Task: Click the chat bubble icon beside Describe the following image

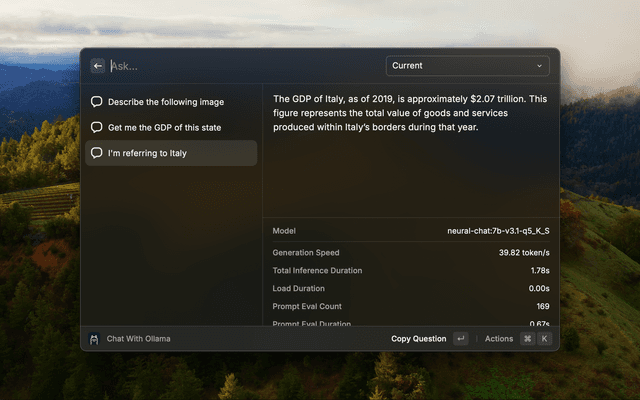Action: (97, 102)
